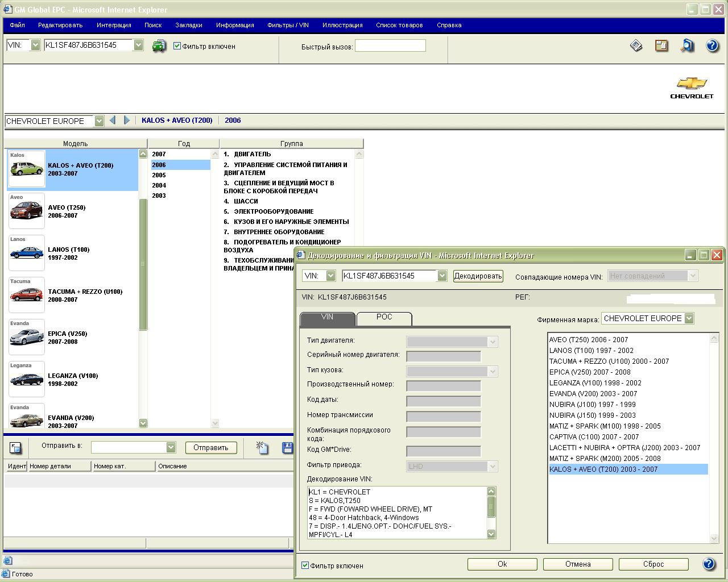The image size is (728, 582).
Task: Open the notes icon in the main toolbar
Action: coord(661,45)
